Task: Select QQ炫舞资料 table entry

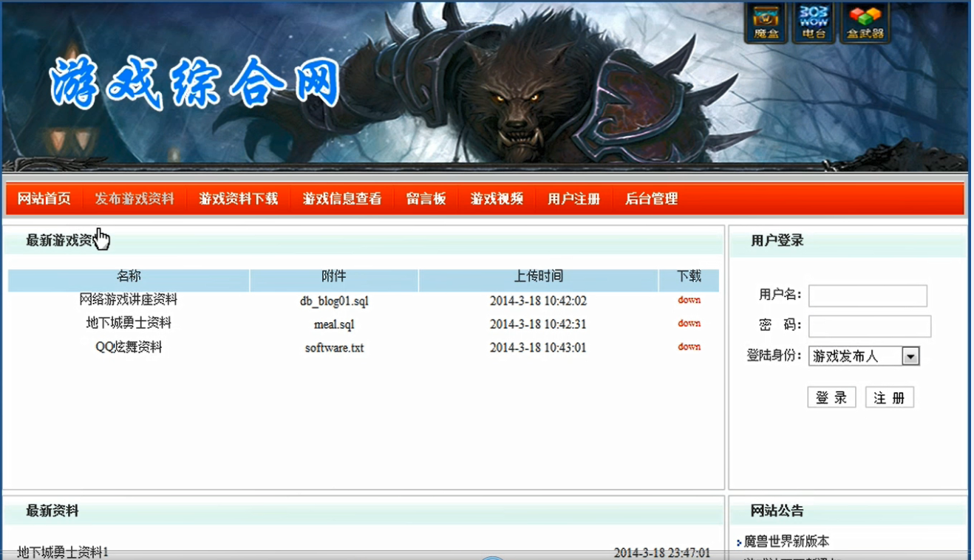Action: [129, 346]
